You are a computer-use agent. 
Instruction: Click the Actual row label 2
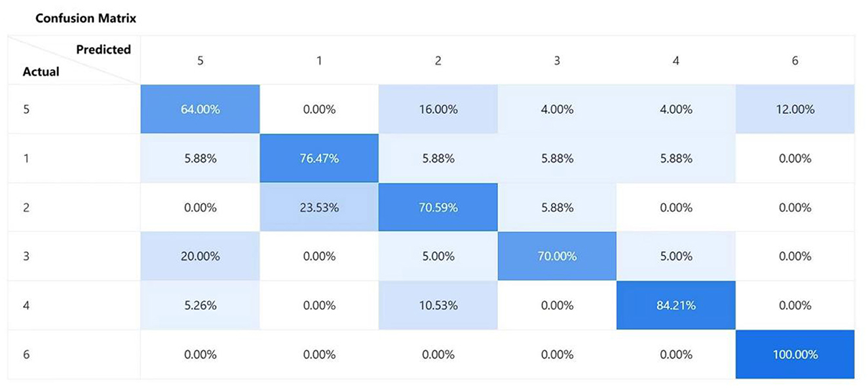(x=26, y=208)
